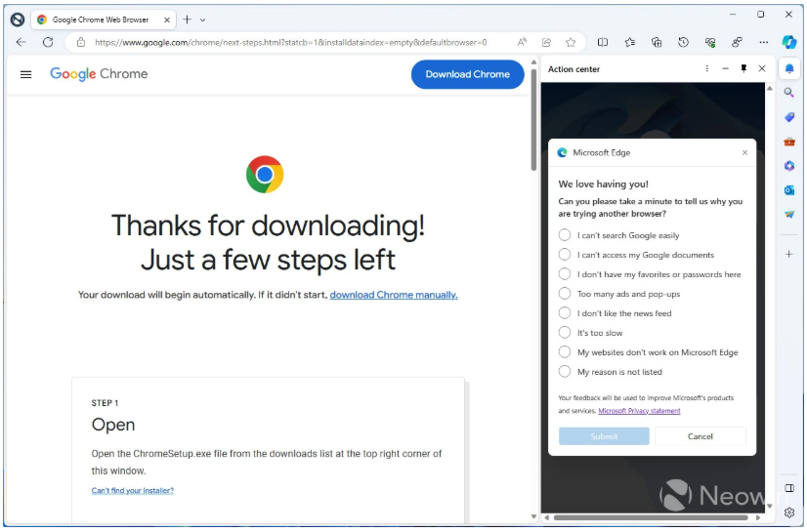View site information lock icon

pos(81,42)
